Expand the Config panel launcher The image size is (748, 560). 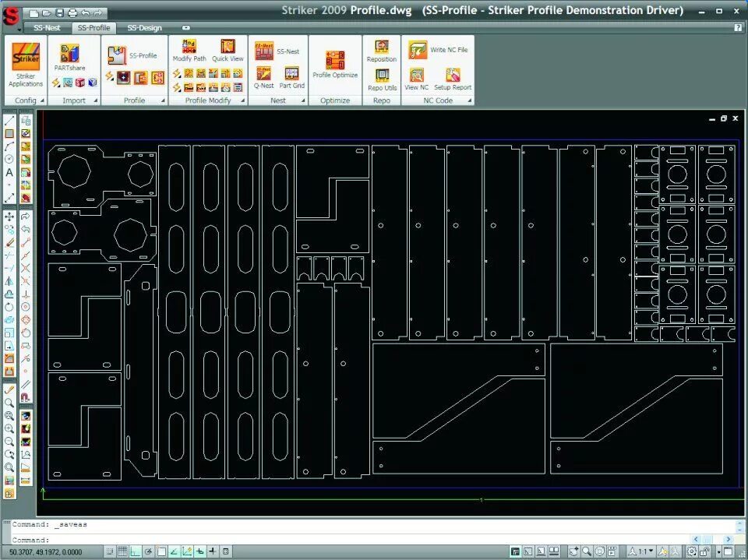[x=42, y=100]
